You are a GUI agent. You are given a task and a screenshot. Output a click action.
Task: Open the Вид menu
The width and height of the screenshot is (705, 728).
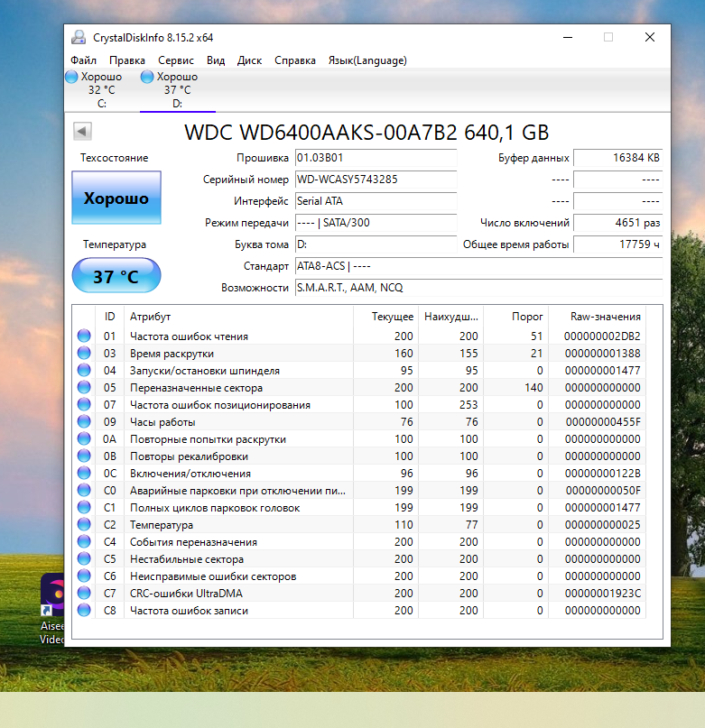click(x=216, y=60)
